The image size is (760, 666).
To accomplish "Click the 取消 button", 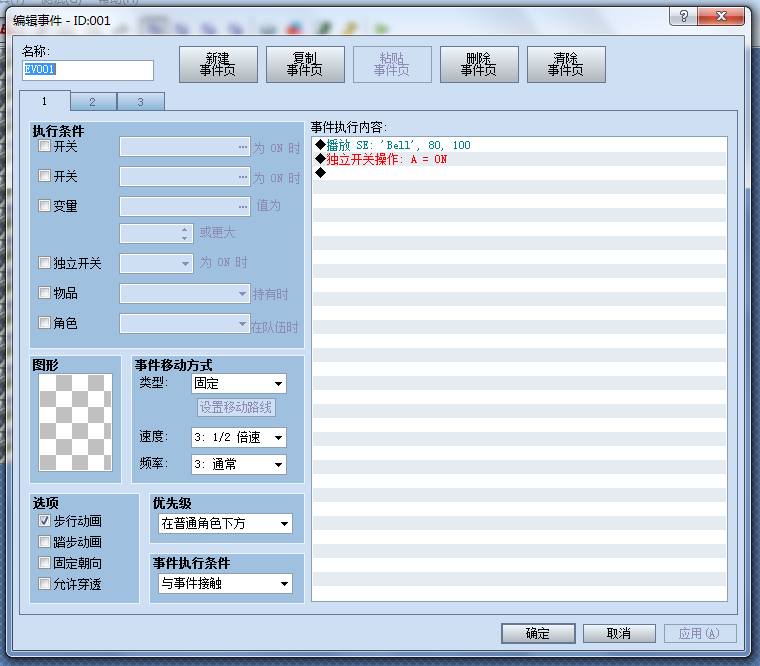I will click(x=619, y=633).
